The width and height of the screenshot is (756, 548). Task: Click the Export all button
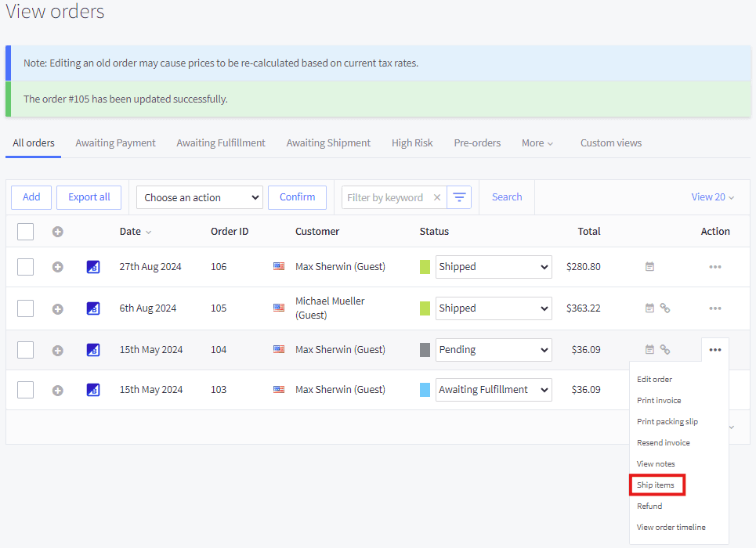[89, 197]
